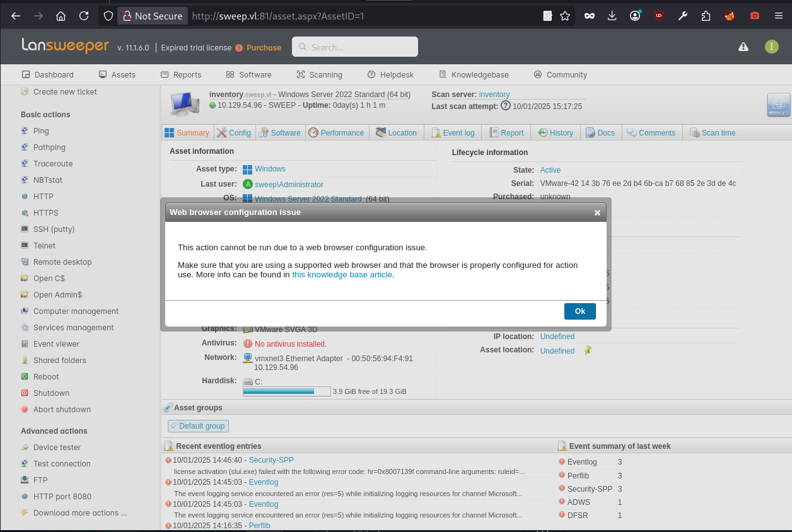
Task: Switch to the Event log tab
Action: (x=453, y=132)
